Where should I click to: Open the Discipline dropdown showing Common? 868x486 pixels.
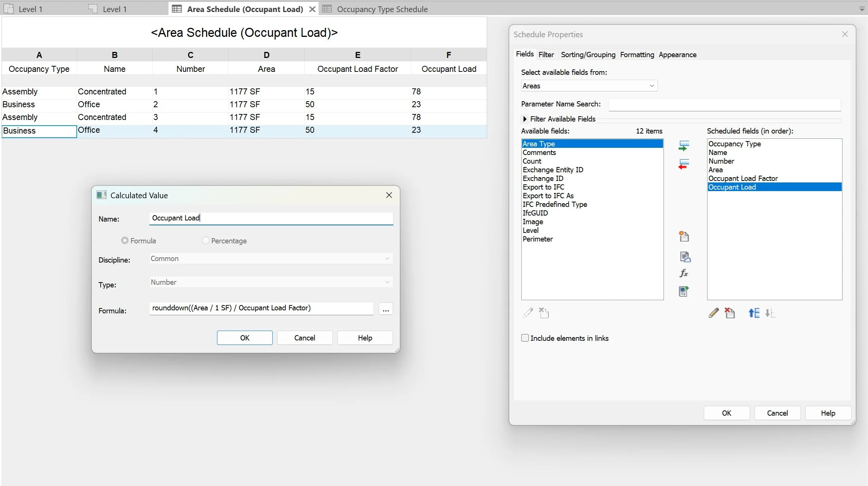(x=271, y=258)
